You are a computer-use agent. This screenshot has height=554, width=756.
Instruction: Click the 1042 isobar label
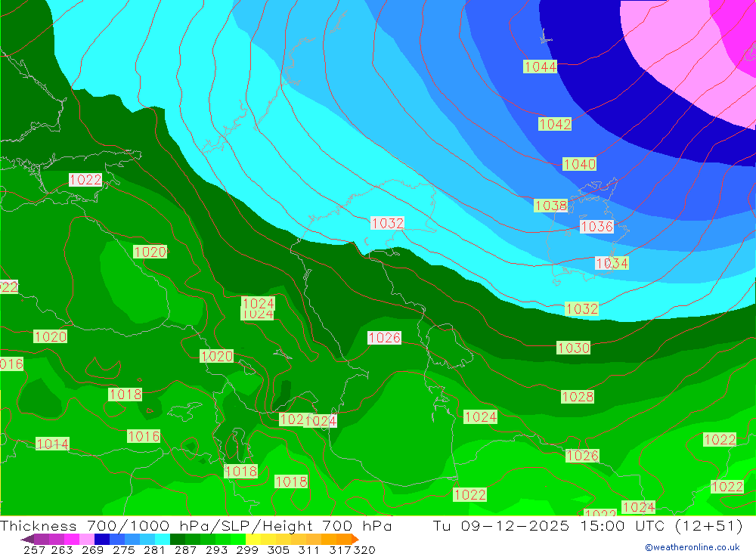(x=554, y=124)
